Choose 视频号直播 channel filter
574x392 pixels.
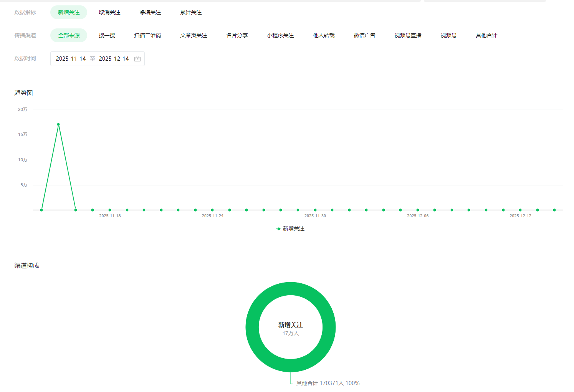tap(408, 35)
